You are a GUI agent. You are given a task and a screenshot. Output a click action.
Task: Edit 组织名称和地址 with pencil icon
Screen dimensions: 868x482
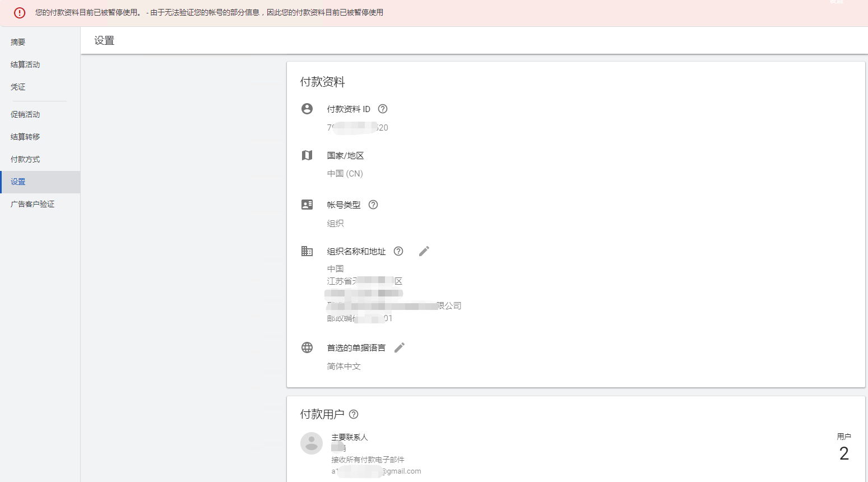tap(424, 251)
